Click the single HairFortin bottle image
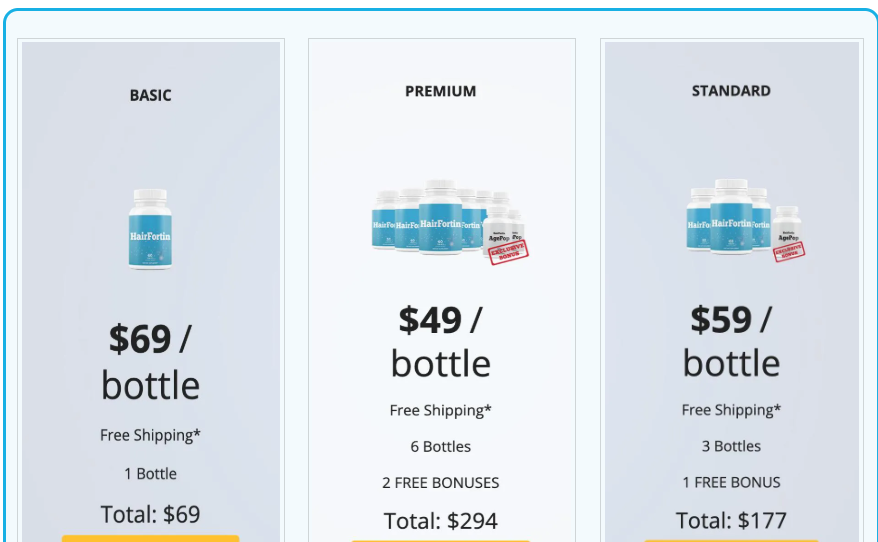Screen dimensions: 878x542 pyautogui.click(x=150, y=228)
